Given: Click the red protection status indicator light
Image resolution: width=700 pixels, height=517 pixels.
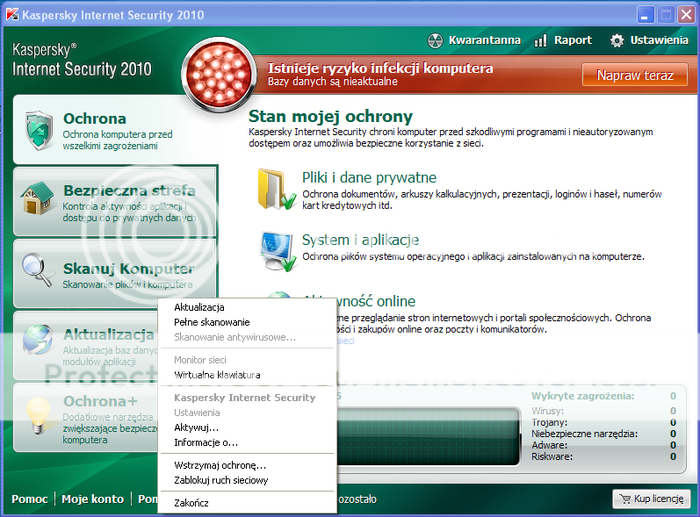Looking at the screenshot, I should (219, 75).
